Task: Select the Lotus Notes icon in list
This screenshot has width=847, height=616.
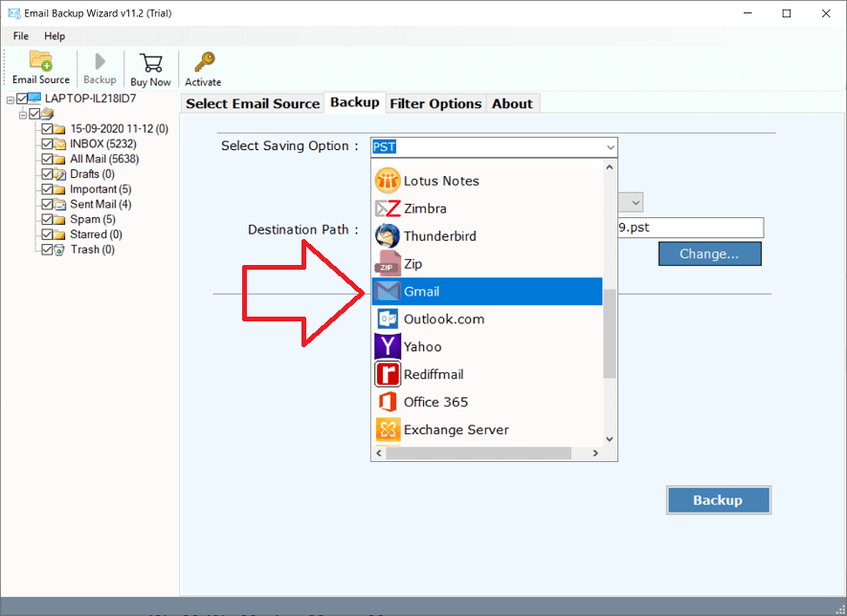Action: 388,181
